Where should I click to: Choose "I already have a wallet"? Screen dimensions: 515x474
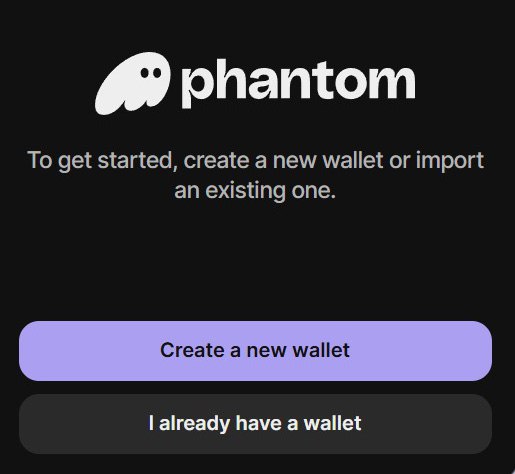coord(255,424)
